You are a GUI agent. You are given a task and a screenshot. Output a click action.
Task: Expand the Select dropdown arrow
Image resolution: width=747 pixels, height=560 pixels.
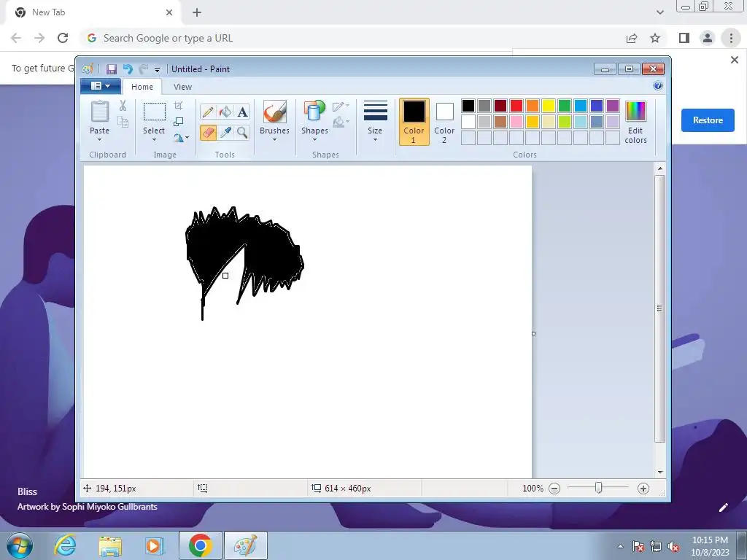[154, 140]
